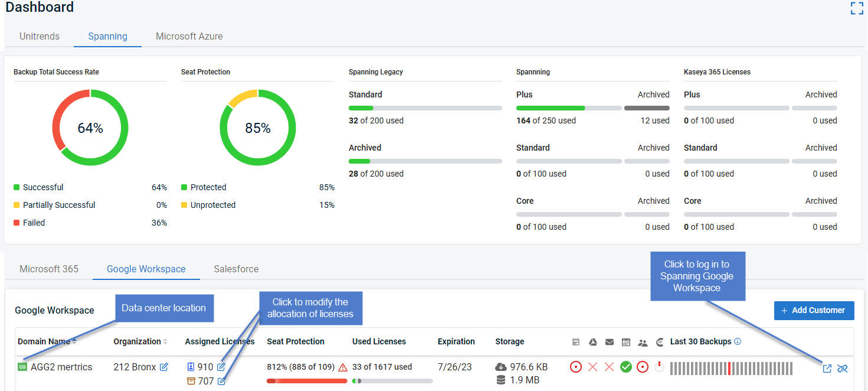Viewport: 868px width, 391px height.
Task: Click the Protected legend label
Action: click(x=208, y=187)
